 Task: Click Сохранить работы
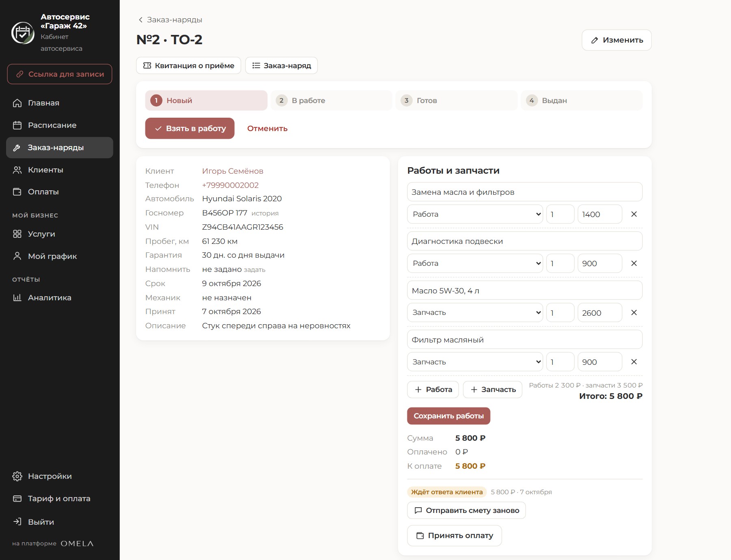449,416
